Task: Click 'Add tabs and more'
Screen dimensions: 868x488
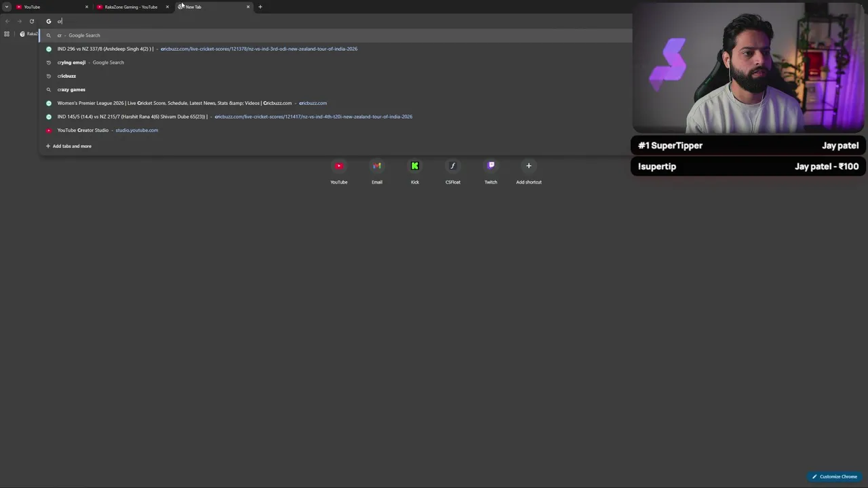Action: coord(68,146)
